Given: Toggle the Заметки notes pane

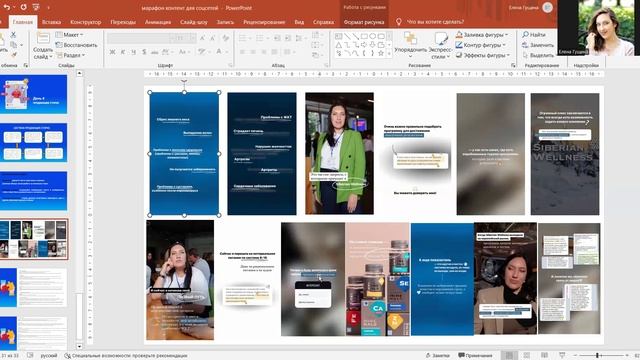Looking at the screenshot, I should point(437,356).
